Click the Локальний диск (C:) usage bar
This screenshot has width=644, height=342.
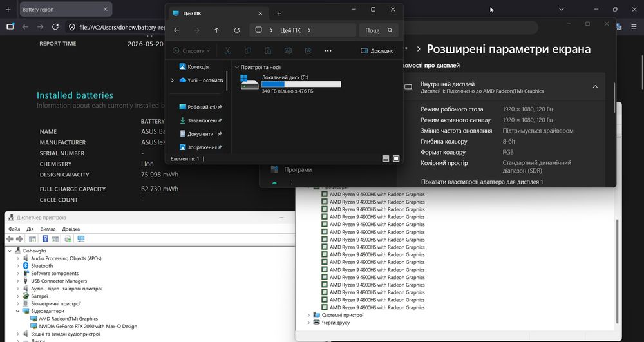[x=301, y=84]
